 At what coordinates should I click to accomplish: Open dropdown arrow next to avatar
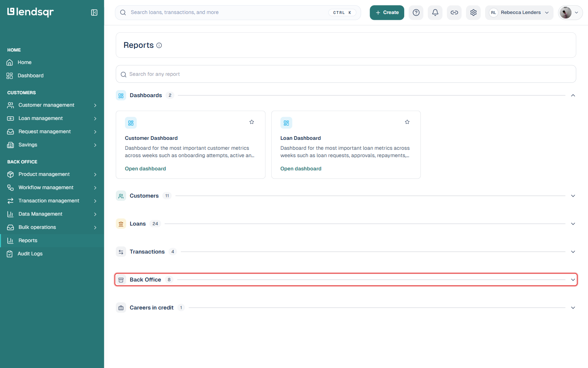click(577, 13)
